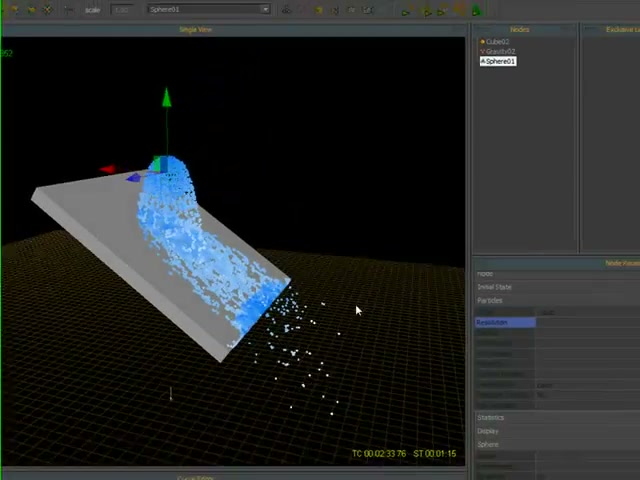
Task: Click the scale value input field
Action: point(122,9)
